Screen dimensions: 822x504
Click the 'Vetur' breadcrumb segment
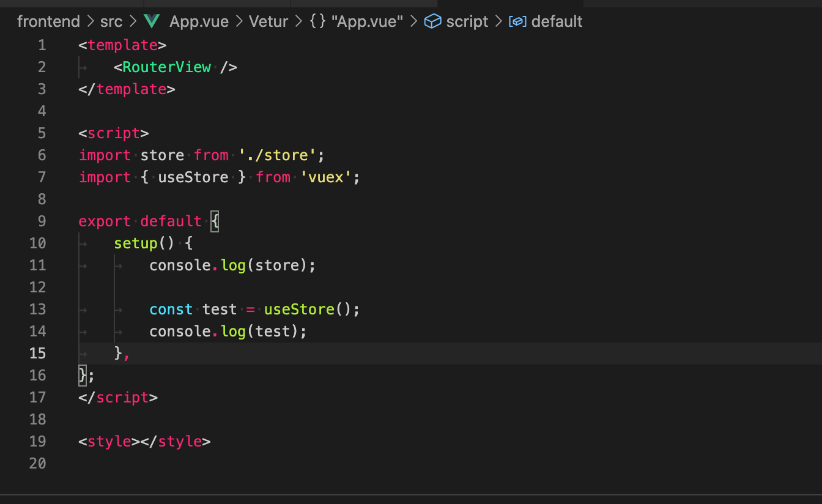click(268, 21)
